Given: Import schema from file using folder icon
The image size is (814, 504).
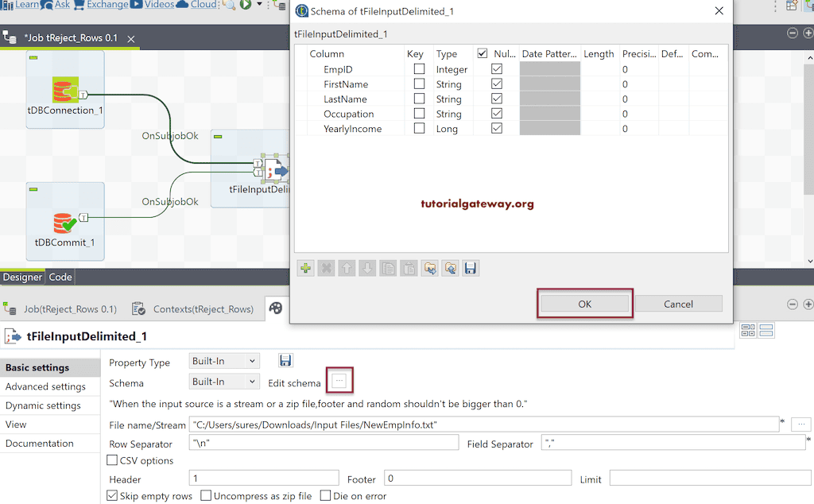Looking at the screenshot, I should click(x=429, y=268).
